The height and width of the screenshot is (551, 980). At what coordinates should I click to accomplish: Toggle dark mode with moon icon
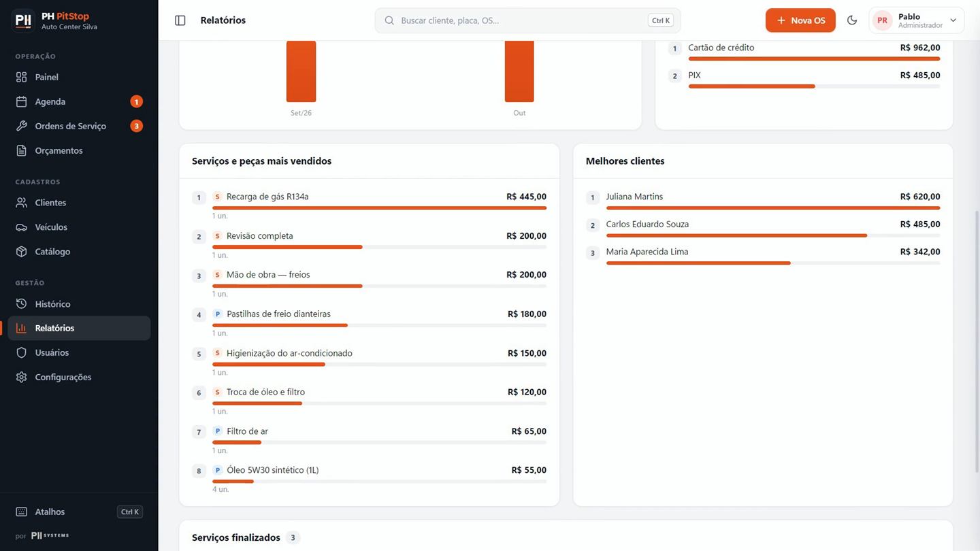click(852, 20)
